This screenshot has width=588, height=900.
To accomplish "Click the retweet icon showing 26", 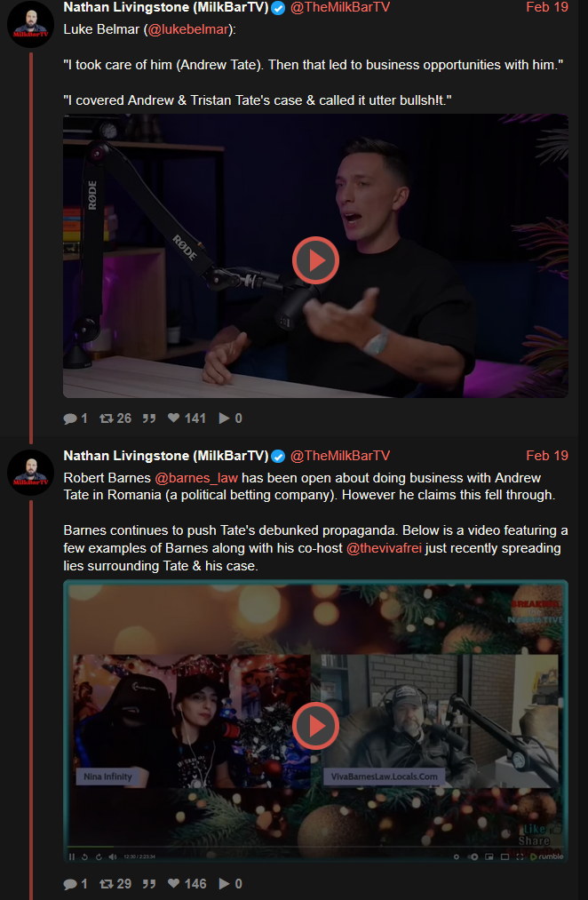I will (x=106, y=418).
